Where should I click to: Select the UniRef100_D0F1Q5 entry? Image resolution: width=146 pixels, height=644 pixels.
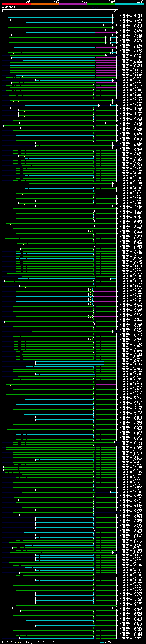(x=131, y=203)
